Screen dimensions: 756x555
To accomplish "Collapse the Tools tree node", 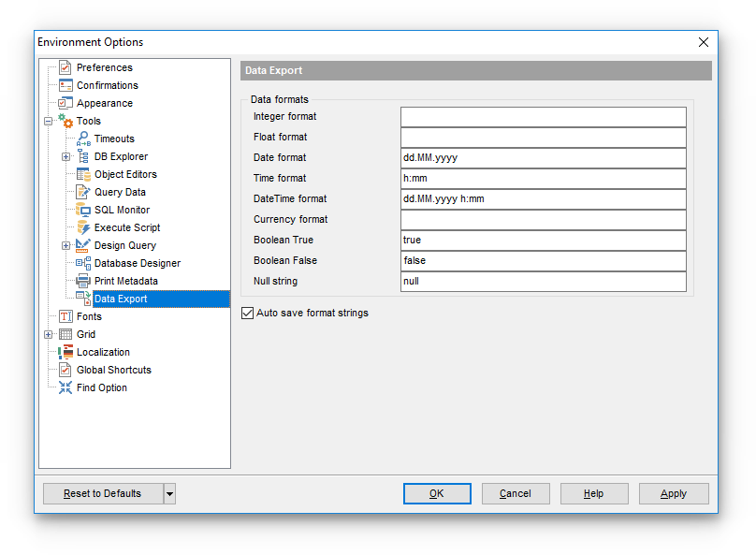I will tap(48, 121).
